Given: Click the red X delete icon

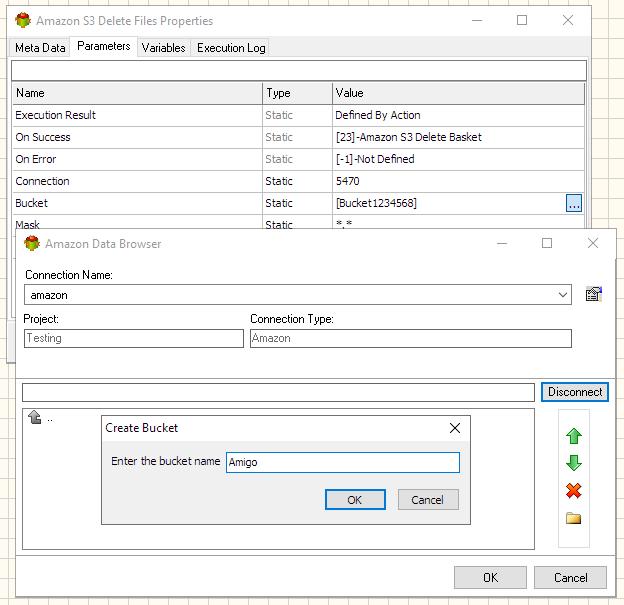Looking at the screenshot, I should (x=573, y=490).
